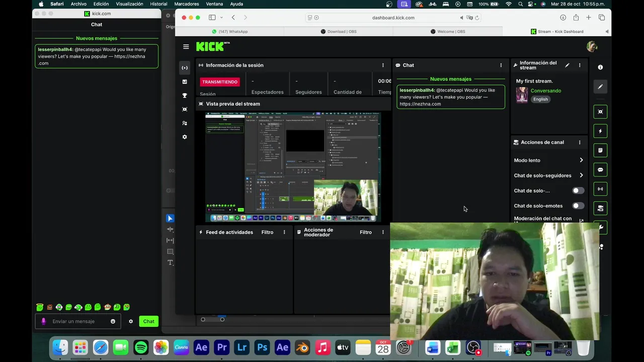
Task: Open the Kick dashboard hamburger menu
Action: coord(186,47)
